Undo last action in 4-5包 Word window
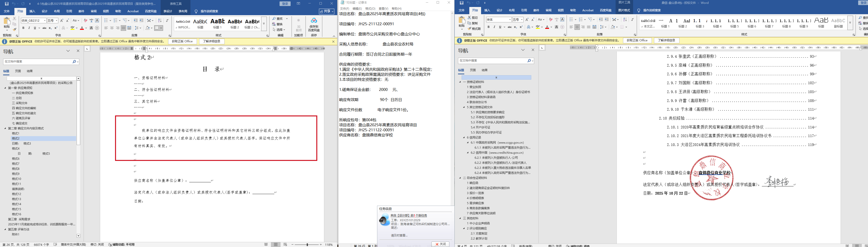 coord(14,4)
